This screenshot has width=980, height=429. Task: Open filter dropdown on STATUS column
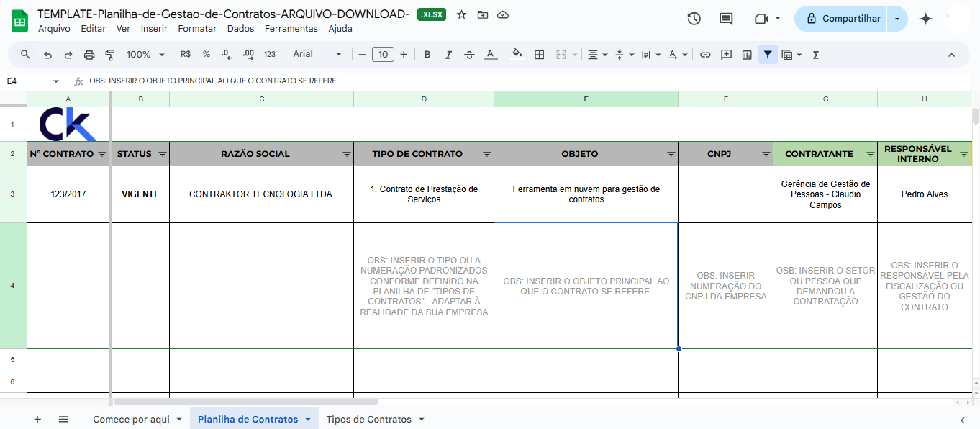coord(162,154)
